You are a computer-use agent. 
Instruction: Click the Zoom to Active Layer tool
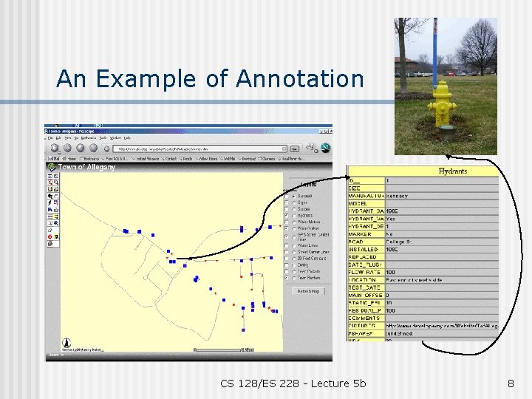pos(56,189)
